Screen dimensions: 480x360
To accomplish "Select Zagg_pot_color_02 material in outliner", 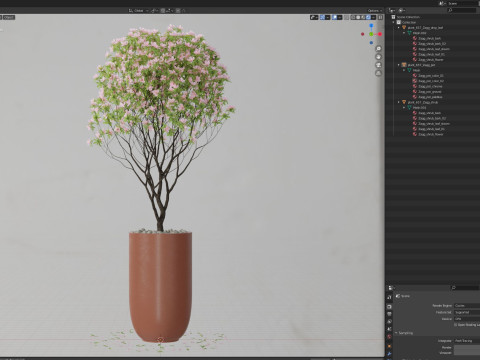I will [431, 81].
